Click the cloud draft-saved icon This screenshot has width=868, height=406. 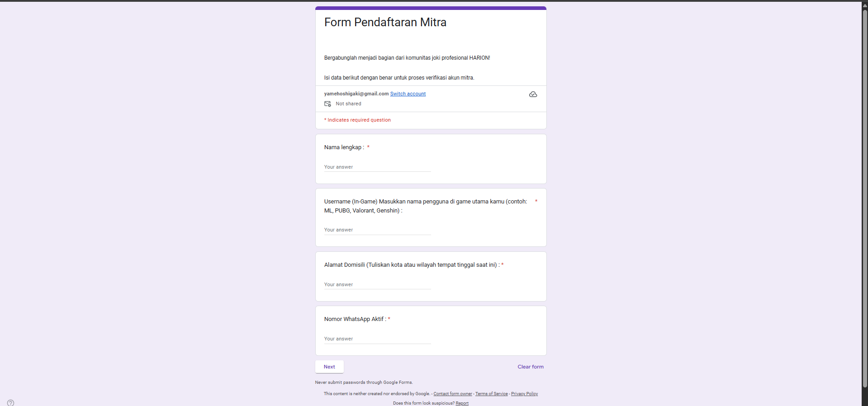coord(533,94)
